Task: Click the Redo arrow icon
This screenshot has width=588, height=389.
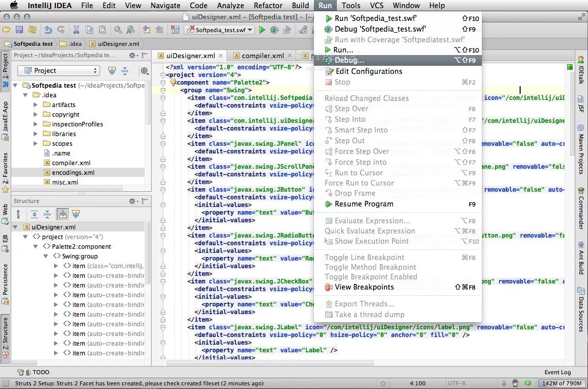Action: coord(61,30)
